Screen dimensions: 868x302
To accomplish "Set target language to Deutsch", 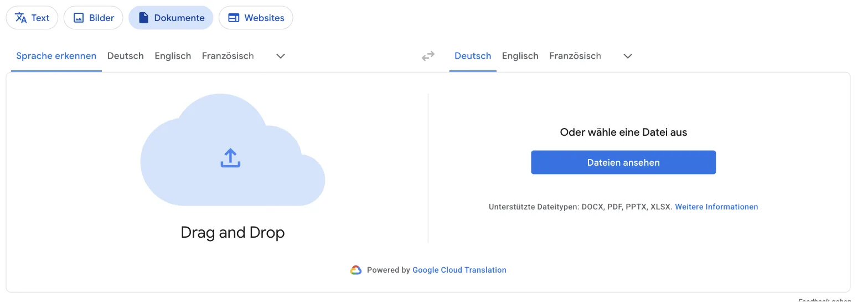I will (x=473, y=56).
